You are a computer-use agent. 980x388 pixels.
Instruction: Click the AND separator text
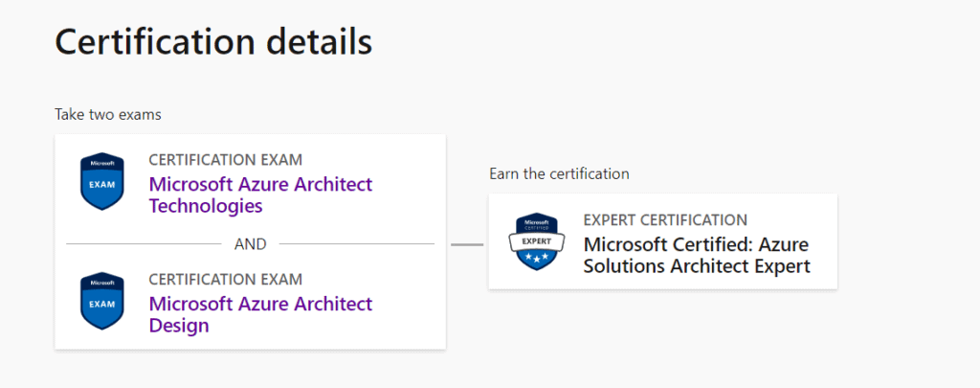250,244
